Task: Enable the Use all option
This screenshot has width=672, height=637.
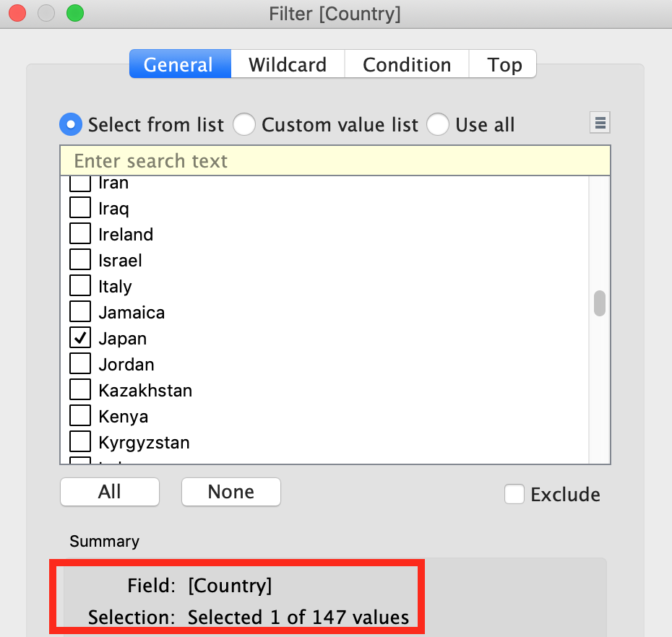Action: 438,124
